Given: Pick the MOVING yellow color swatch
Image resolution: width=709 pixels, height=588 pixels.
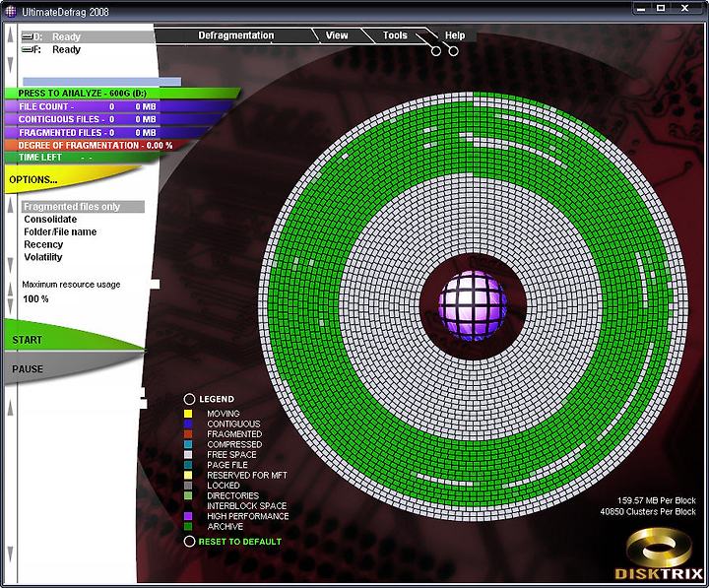Looking at the screenshot, I should tap(188, 414).
